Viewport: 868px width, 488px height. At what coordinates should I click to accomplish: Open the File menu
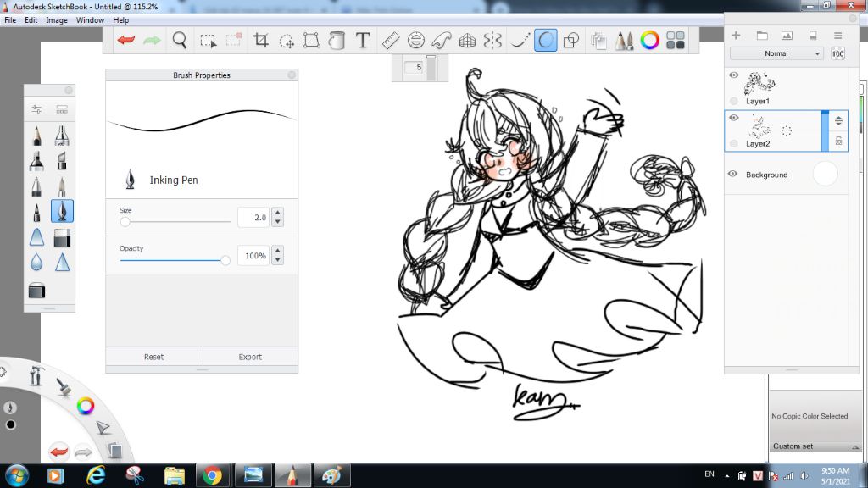pyautogui.click(x=10, y=20)
